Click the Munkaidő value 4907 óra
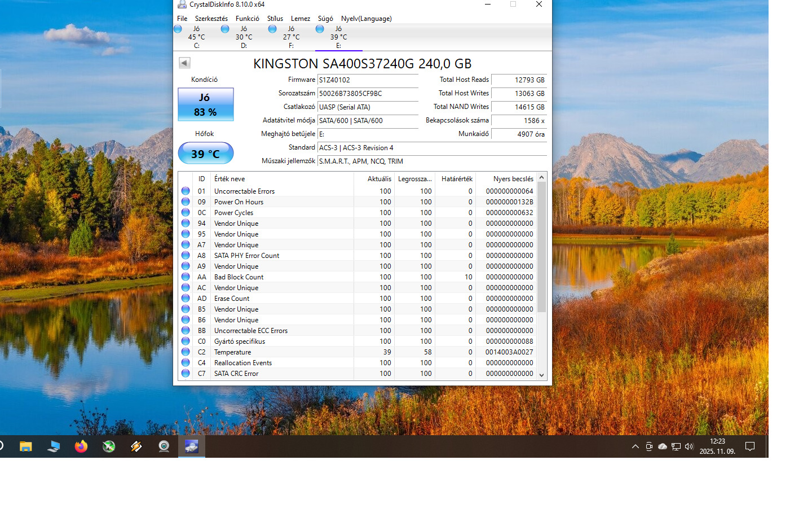 [519, 134]
